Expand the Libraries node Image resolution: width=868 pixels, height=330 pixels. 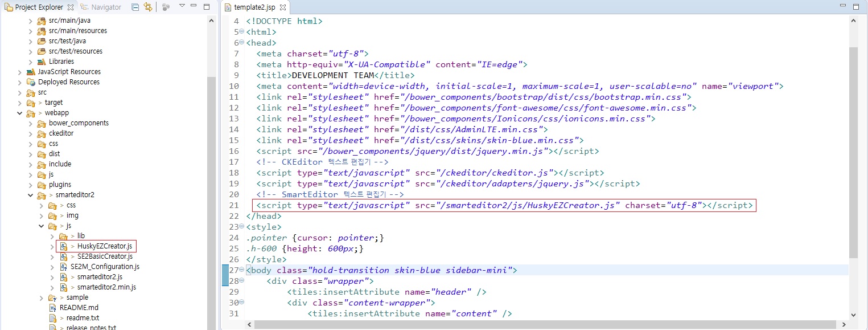tap(31, 62)
